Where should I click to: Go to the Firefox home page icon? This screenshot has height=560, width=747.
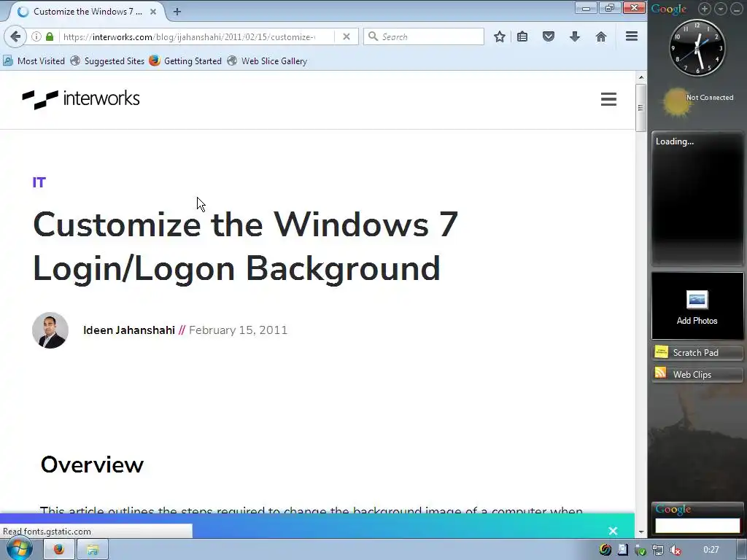(601, 36)
